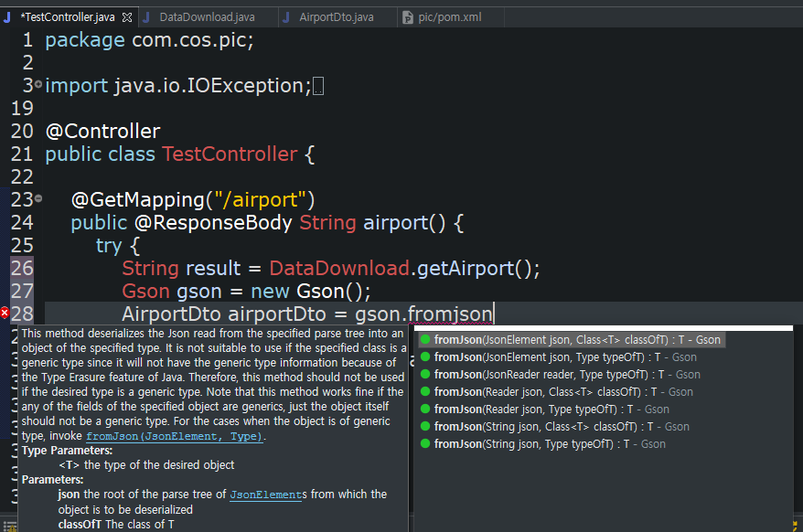Choose fromJson(JsonElement json, Class<T> classOfT) suggestion
Image resolution: width=803 pixels, height=532 pixels.
(572, 339)
